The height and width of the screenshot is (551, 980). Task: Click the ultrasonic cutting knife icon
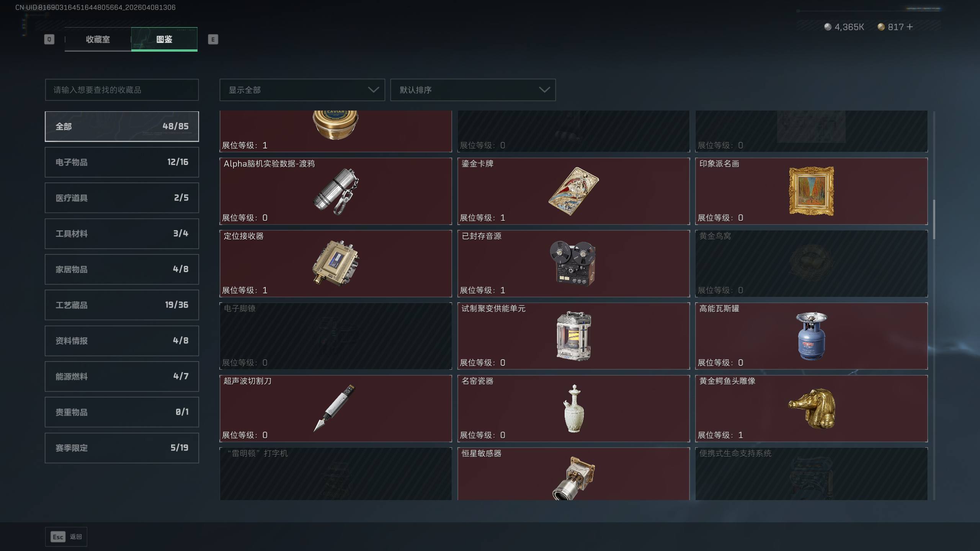[335, 408]
